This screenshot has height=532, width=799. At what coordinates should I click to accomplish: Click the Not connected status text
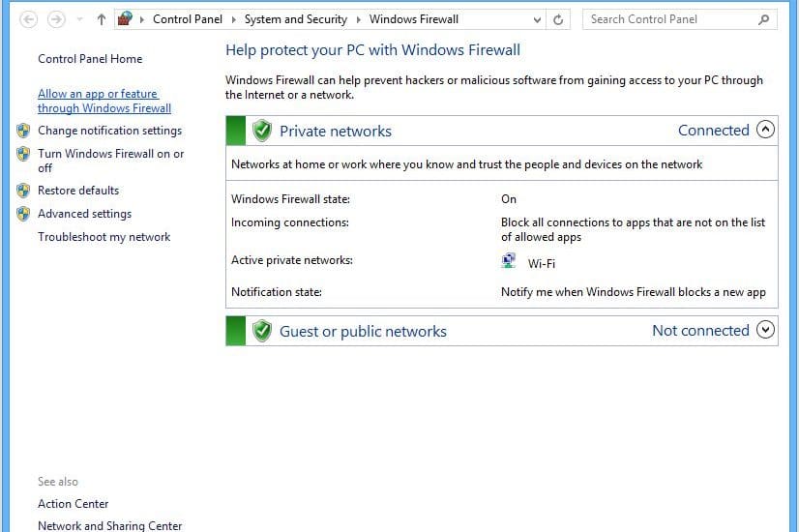700,330
